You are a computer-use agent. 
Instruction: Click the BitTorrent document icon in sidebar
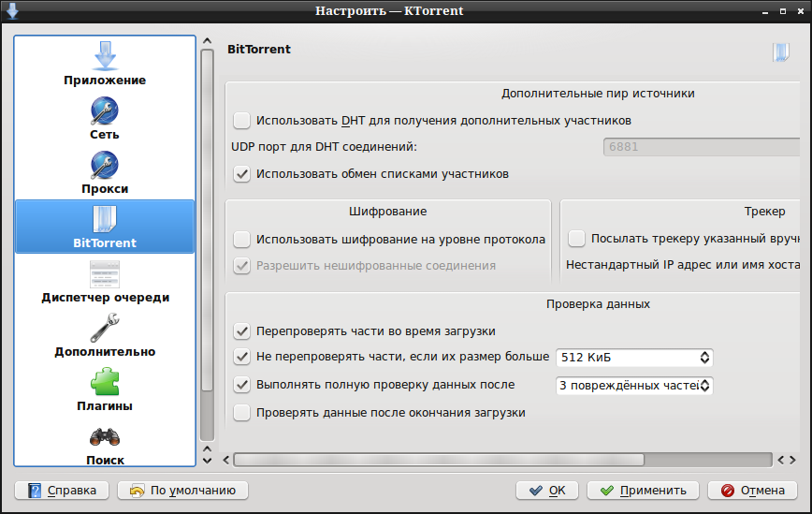[105, 219]
